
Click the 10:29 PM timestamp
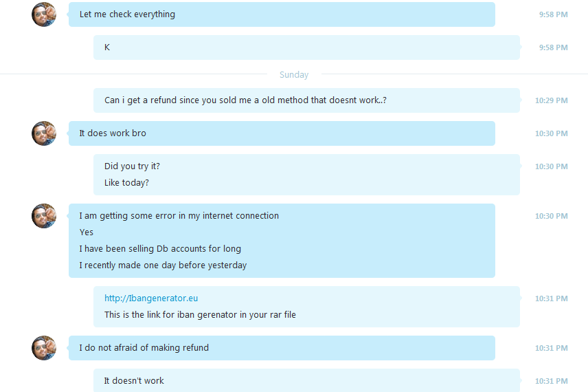coord(551,100)
